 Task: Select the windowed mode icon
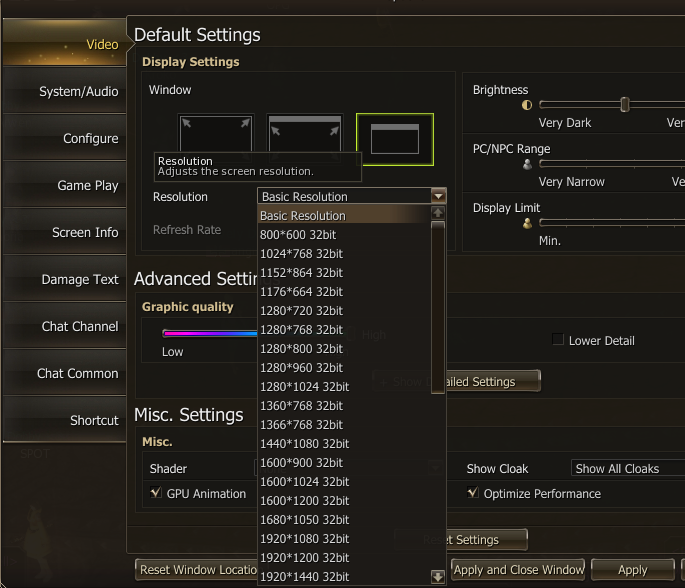pyautogui.click(x=395, y=139)
